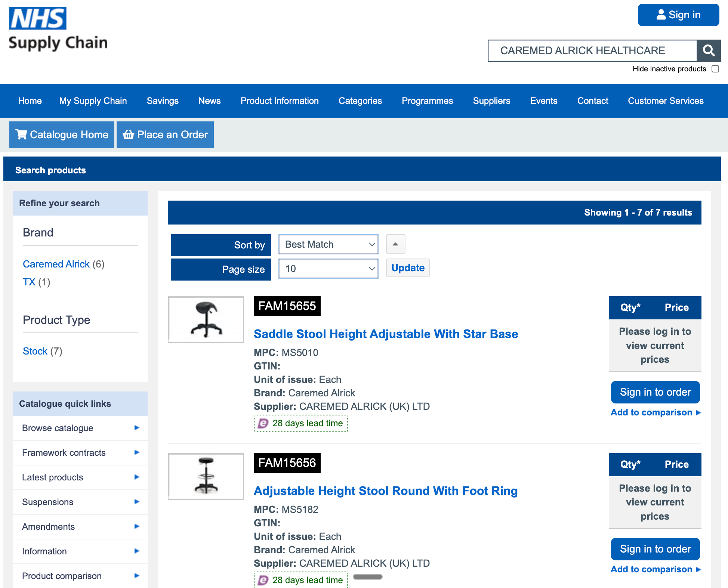Open the Suppliers menu item
728x588 pixels.
tap(491, 101)
